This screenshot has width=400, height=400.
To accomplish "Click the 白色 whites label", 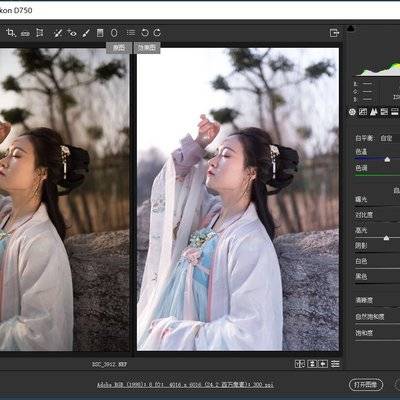I will (361, 261).
